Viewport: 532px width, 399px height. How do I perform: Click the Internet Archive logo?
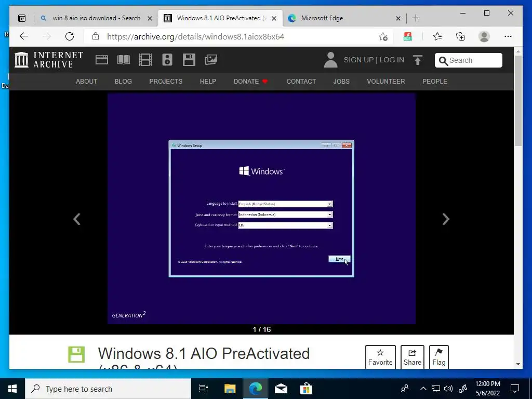coord(49,60)
